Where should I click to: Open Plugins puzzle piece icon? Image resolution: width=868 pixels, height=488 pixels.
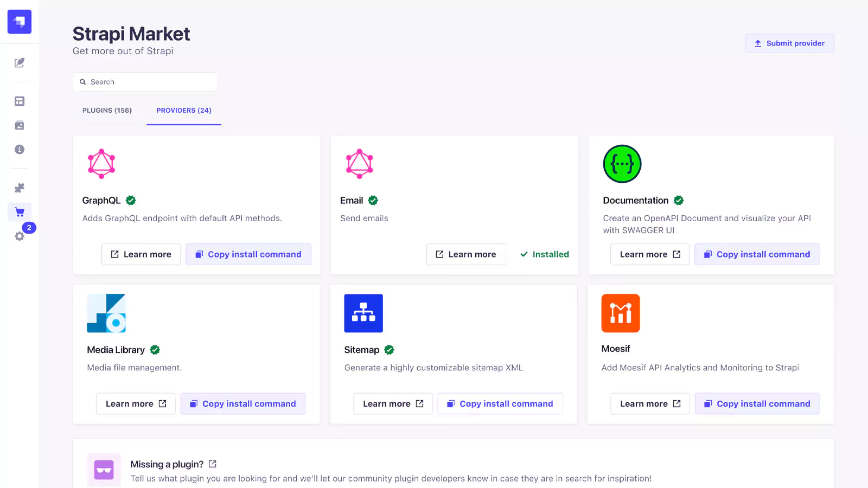(x=20, y=188)
